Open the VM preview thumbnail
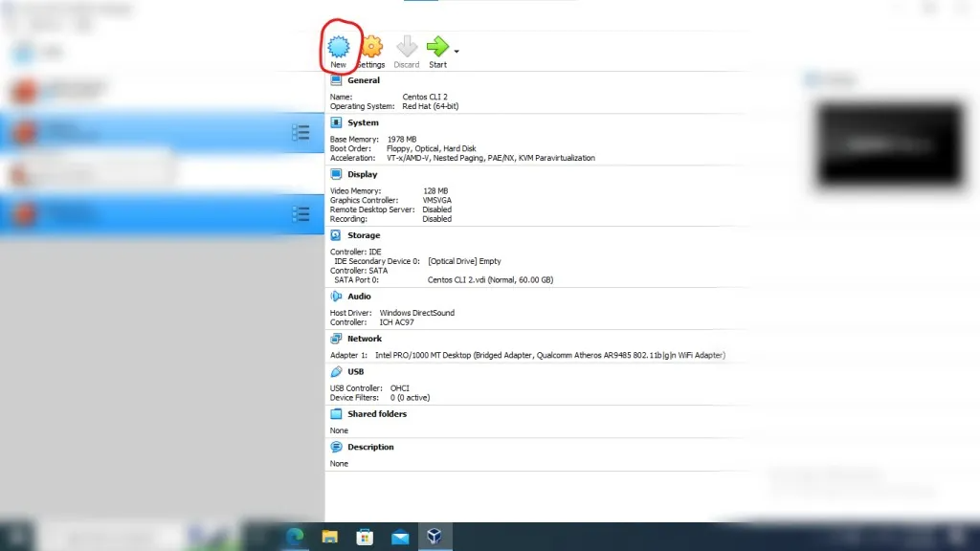This screenshot has width=980, height=551. (x=890, y=145)
